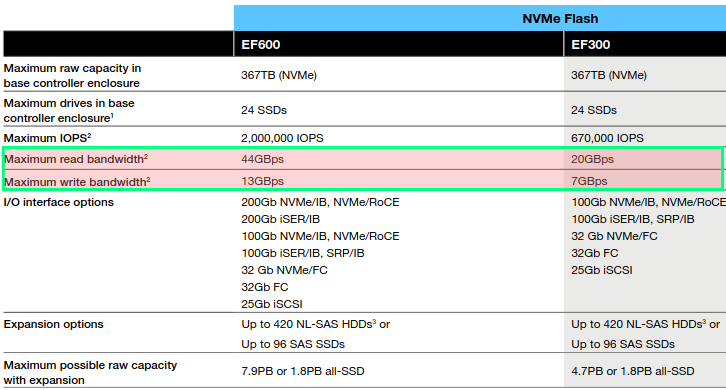
Task: Select the EF300 column header
Action: pos(590,44)
